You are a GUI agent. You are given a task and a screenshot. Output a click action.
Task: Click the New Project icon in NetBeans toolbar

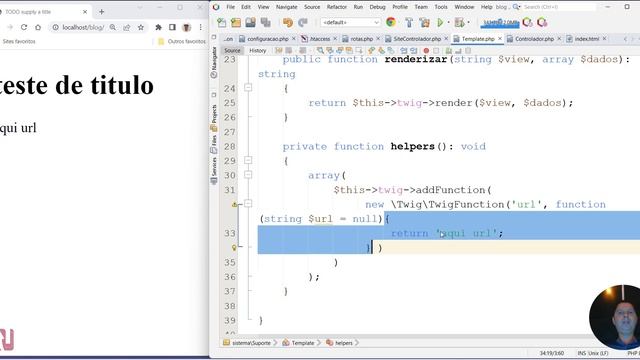[236, 22]
